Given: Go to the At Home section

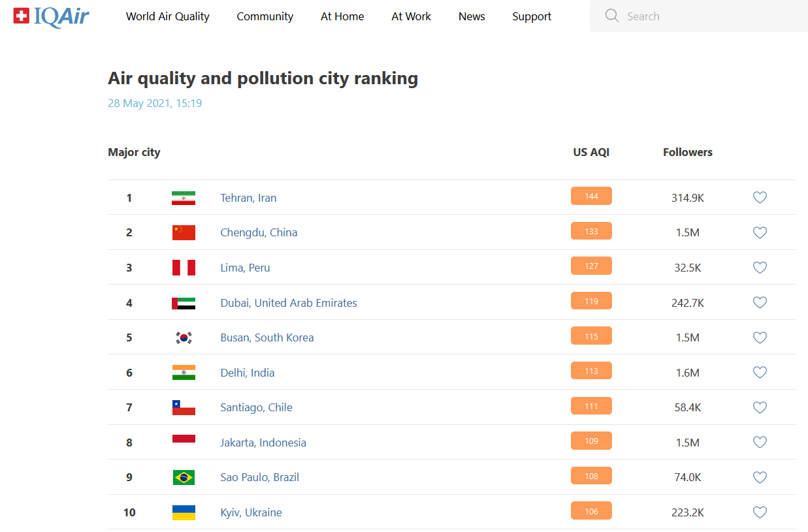Looking at the screenshot, I should (x=342, y=16).
